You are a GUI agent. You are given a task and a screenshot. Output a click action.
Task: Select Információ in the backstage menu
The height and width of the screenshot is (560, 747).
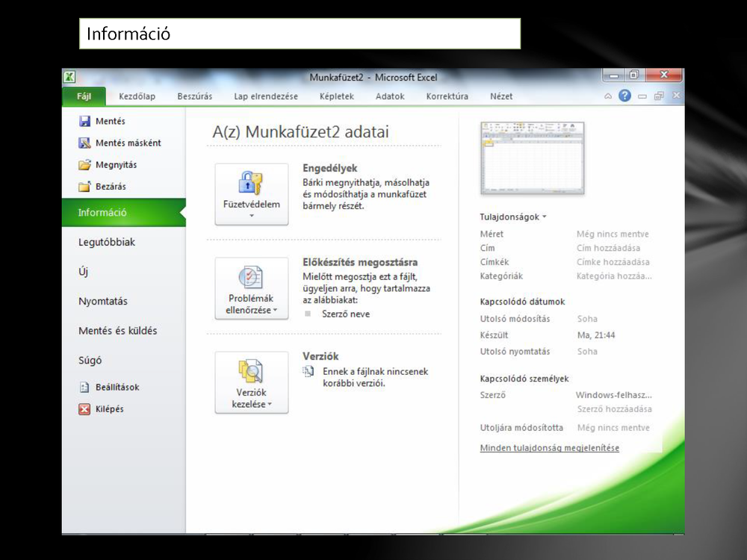[124, 212]
